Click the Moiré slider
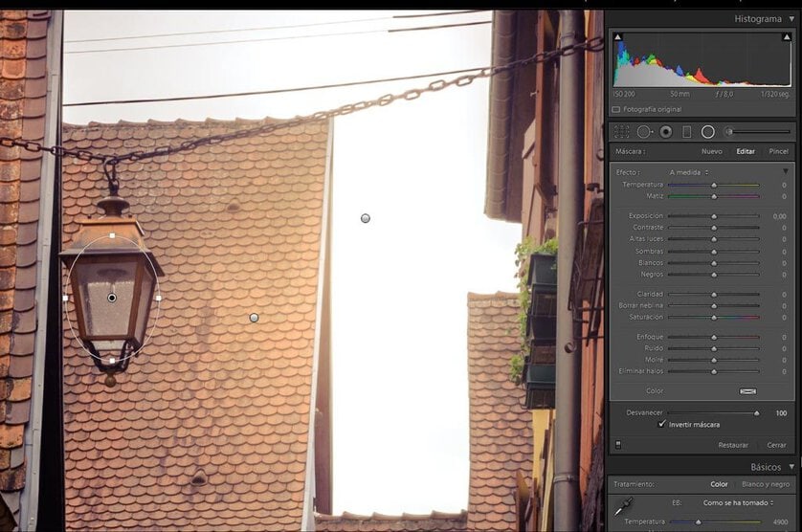Screen dimensions: 802x532 point(714,360)
